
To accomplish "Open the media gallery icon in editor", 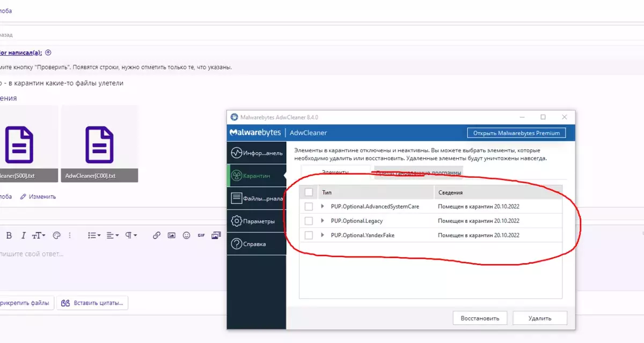I will point(216,235).
